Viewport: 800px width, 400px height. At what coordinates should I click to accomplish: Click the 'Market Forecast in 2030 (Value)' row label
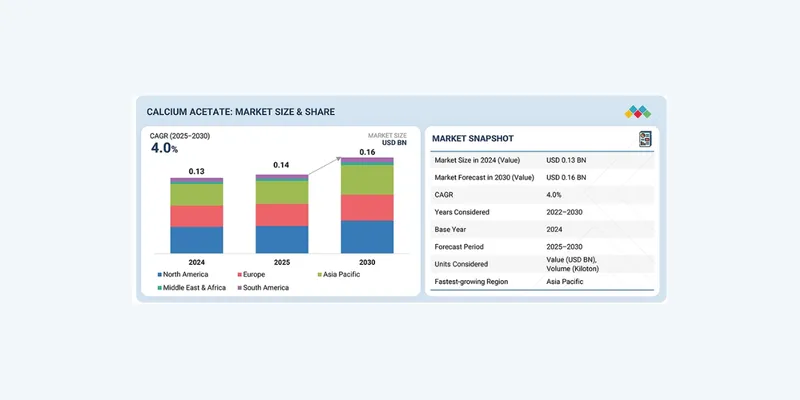pyautogui.click(x=484, y=178)
